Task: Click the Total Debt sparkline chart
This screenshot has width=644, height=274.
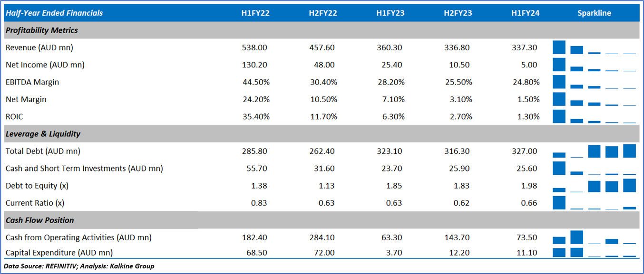Action: [x=594, y=151]
